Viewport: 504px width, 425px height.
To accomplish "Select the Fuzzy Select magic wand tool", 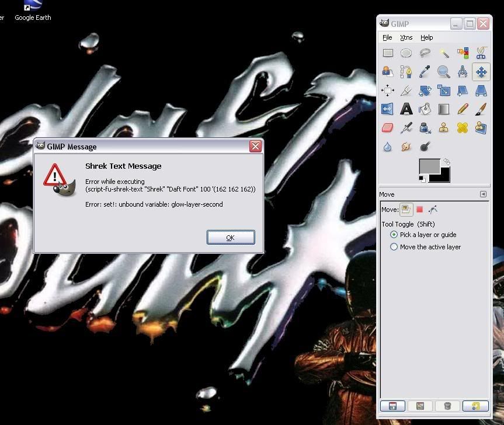I will coord(444,53).
